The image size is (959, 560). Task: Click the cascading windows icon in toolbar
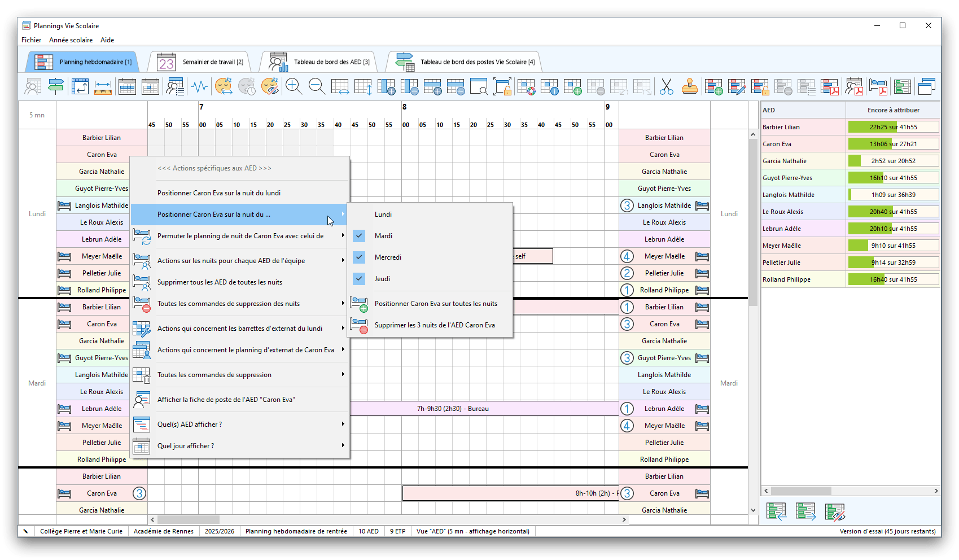click(x=926, y=86)
